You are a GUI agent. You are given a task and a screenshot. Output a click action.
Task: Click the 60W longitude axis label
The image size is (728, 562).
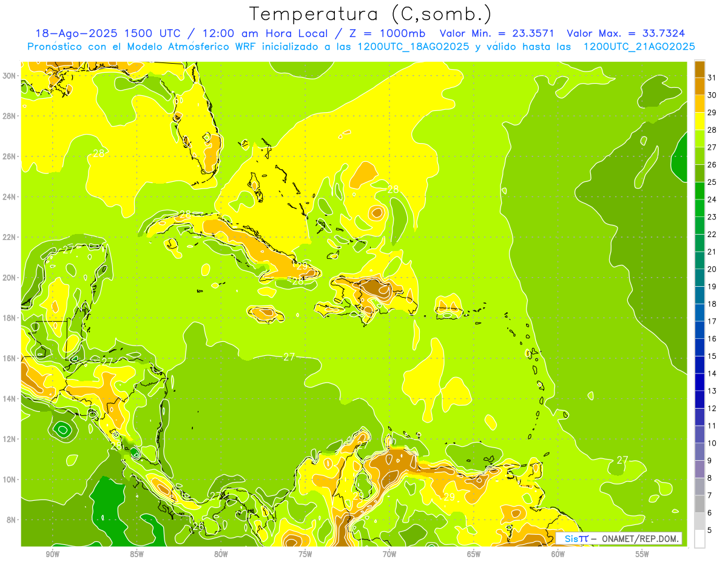pos(558,554)
